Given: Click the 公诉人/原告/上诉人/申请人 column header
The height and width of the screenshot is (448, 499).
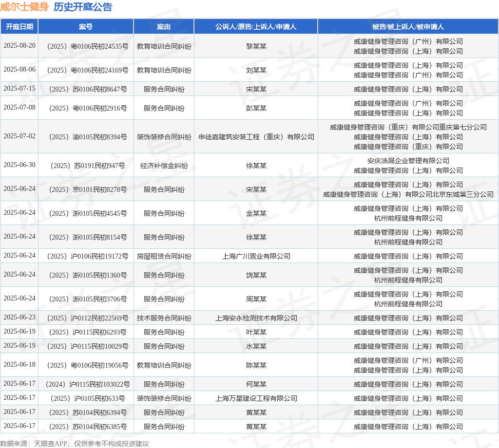Looking at the screenshot, I should click(256, 27).
